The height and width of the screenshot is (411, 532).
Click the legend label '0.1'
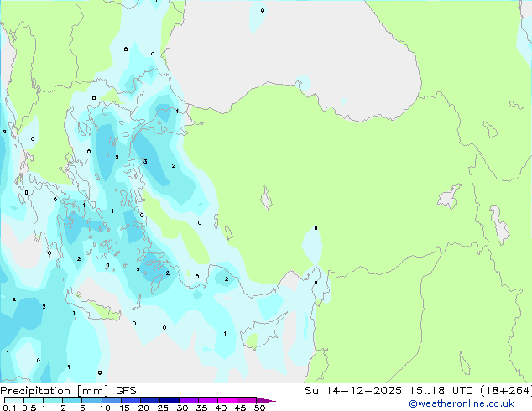(x=9, y=408)
